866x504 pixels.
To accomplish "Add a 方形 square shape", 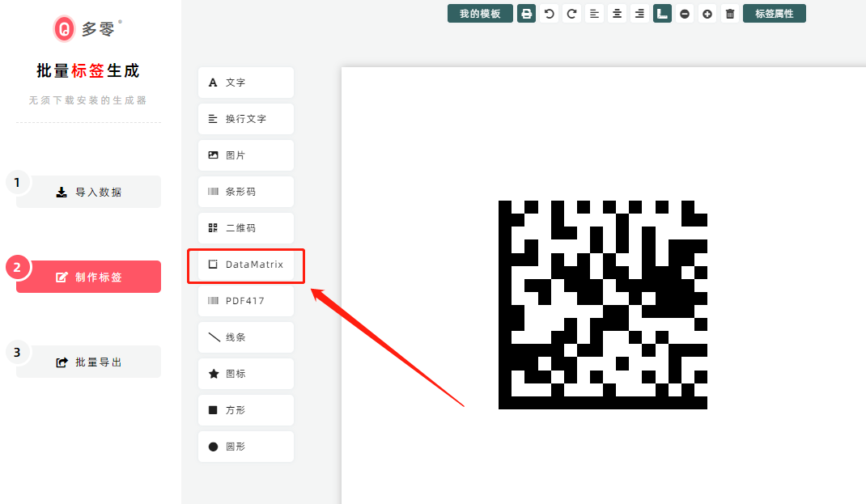I will click(246, 410).
